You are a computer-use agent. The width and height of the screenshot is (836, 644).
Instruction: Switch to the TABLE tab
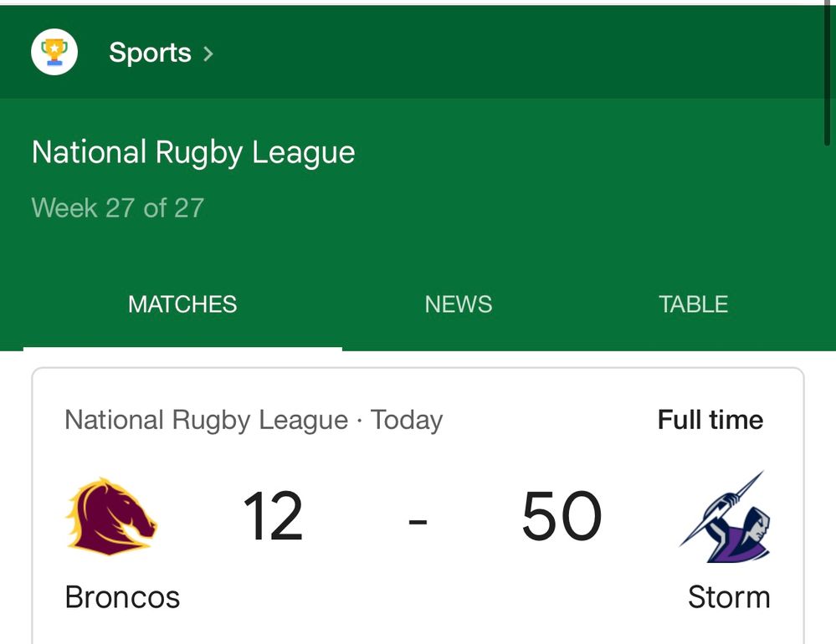point(693,304)
